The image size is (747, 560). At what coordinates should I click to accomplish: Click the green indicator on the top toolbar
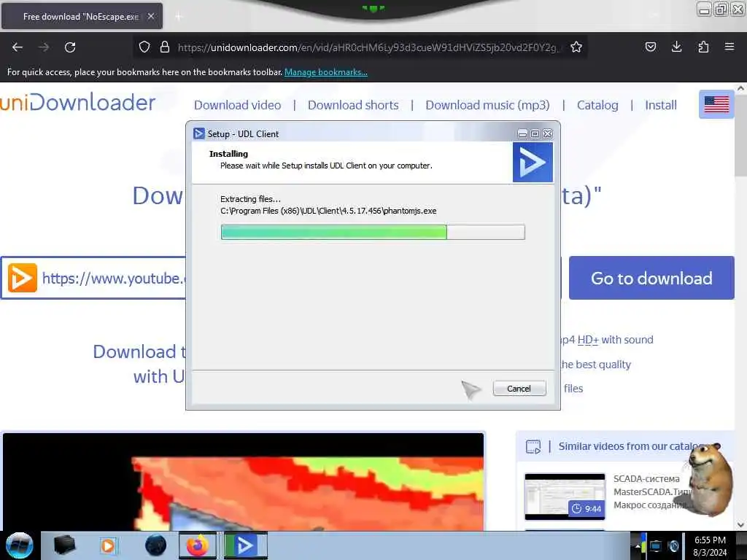click(373, 8)
